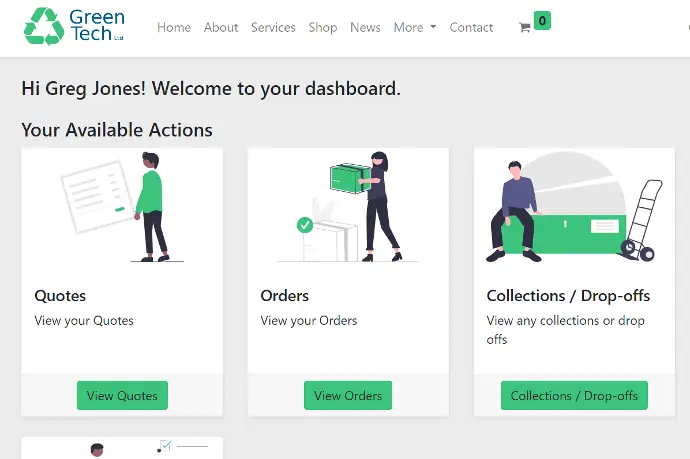Viewport: 690px width, 459px height.
Task: Navigate to the News section
Action: pos(365,28)
